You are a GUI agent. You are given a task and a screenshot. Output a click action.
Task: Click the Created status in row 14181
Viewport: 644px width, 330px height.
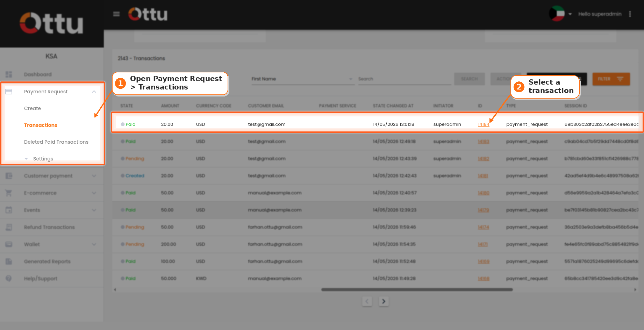pyautogui.click(x=135, y=176)
